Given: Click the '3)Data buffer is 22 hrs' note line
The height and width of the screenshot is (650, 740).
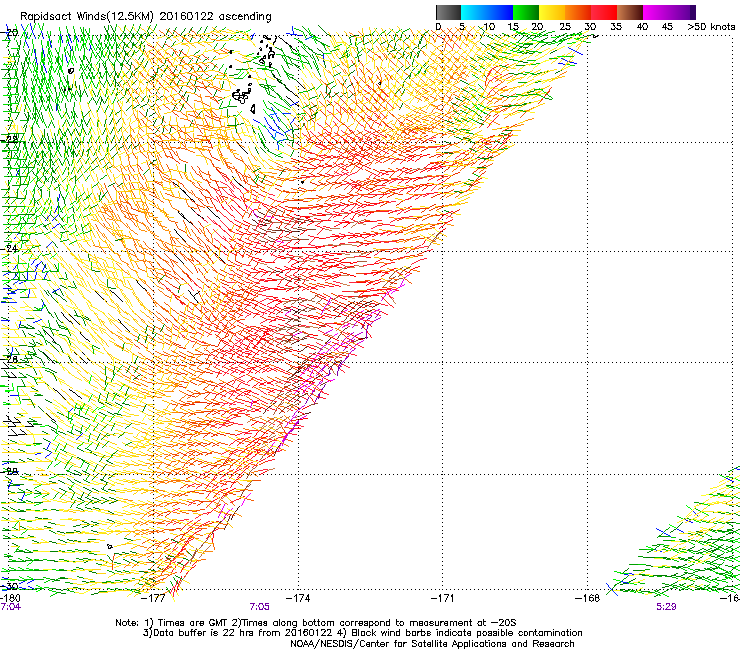Looking at the screenshot, I should click(x=362, y=633).
